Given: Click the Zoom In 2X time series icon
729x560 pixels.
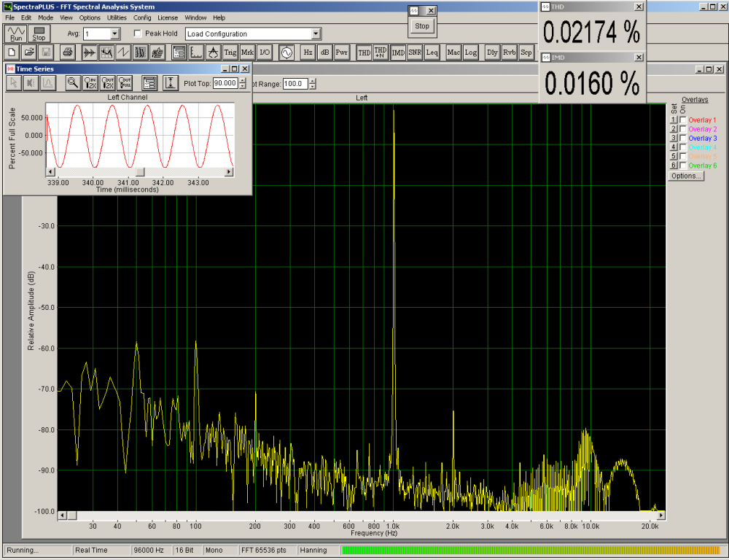Looking at the screenshot, I should [90, 83].
